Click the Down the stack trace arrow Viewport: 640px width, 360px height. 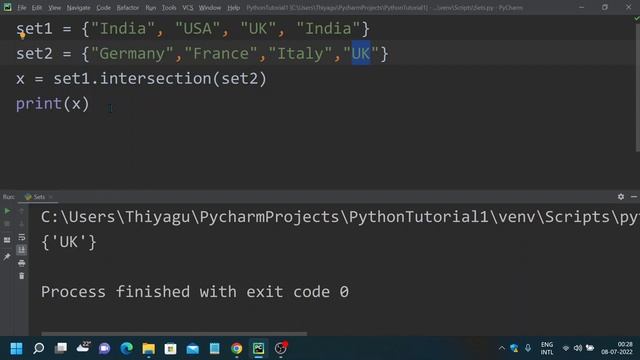[22, 224]
